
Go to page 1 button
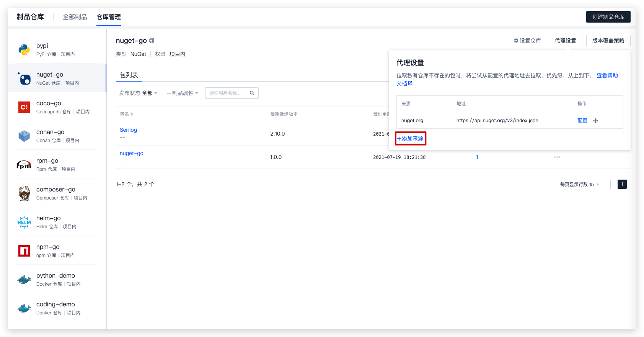(x=622, y=184)
